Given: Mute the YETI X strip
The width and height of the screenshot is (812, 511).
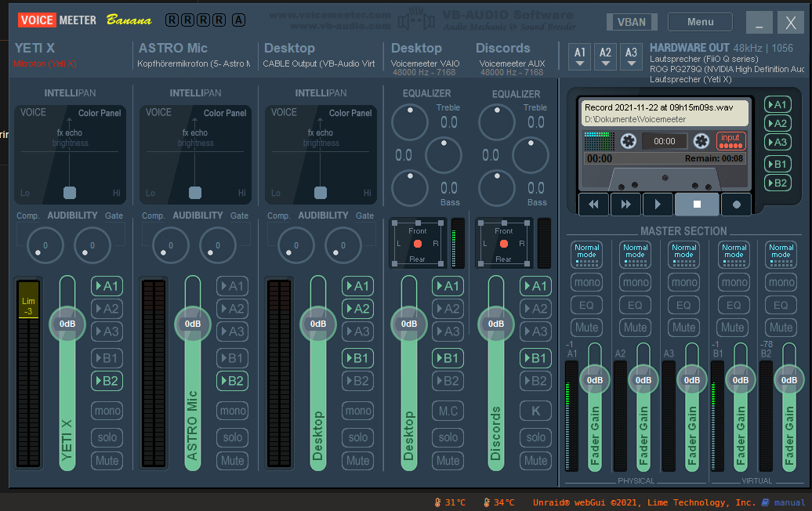Looking at the screenshot, I should click(107, 461).
